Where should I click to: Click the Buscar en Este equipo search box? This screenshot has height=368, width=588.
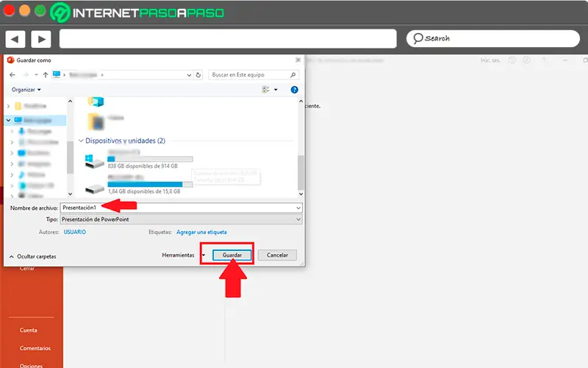coord(254,75)
